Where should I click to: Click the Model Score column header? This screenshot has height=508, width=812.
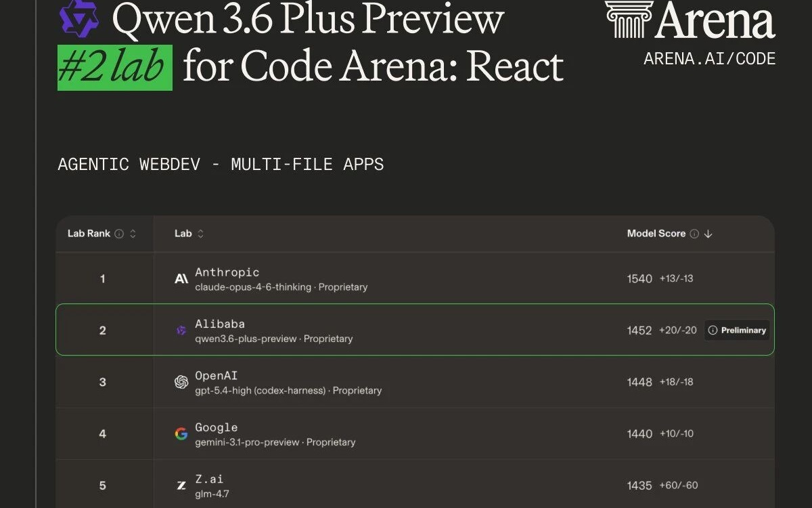click(656, 234)
